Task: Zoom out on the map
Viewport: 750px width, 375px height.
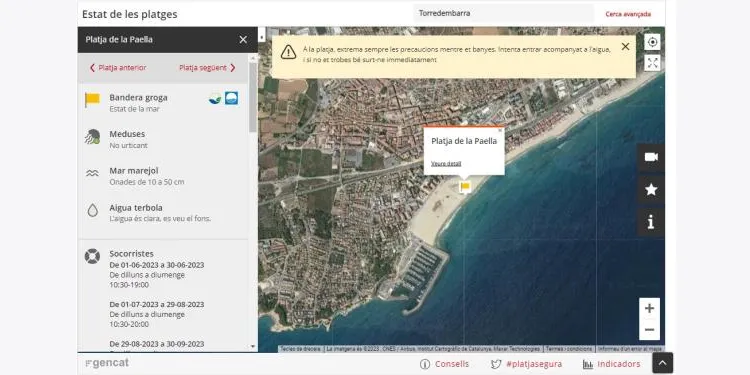Action: click(x=649, y=330)
